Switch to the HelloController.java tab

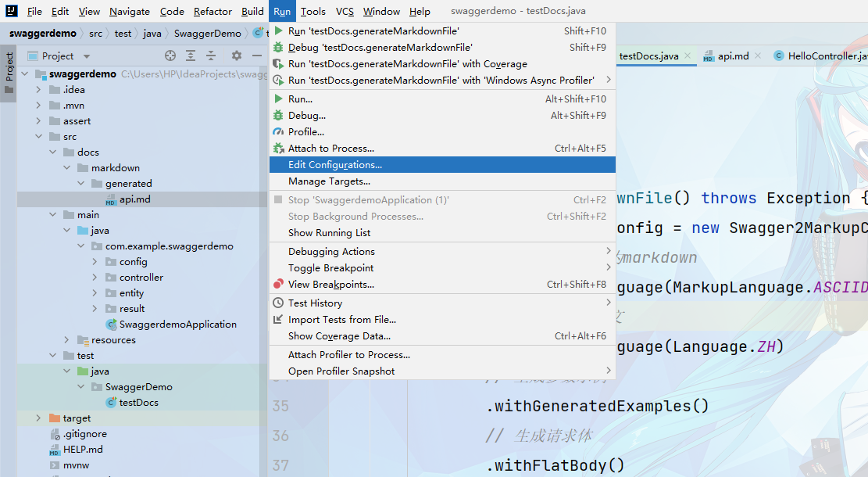[x=820, y=56]
